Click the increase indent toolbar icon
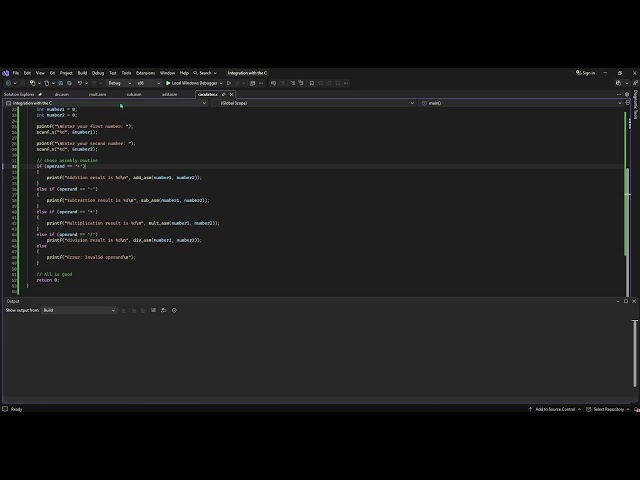The image size is (640, 480). pyautogui.click(x=301, y=83)
